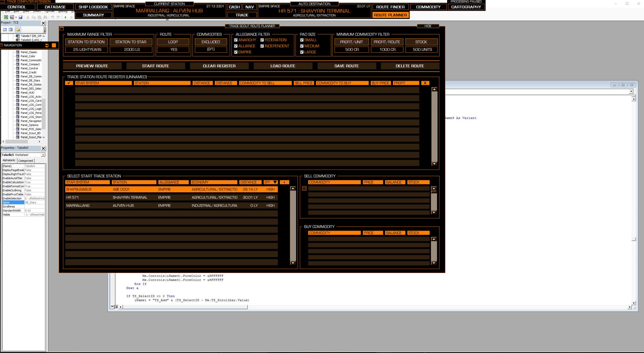Toggle the Small pad size checkbox

[x=302, y=40]
